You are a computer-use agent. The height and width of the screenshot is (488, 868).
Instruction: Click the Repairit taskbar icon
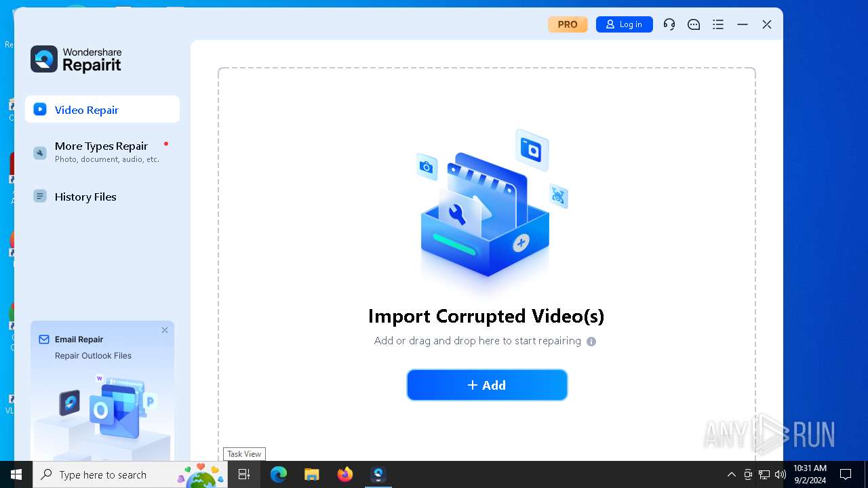(x=378, y=474)
